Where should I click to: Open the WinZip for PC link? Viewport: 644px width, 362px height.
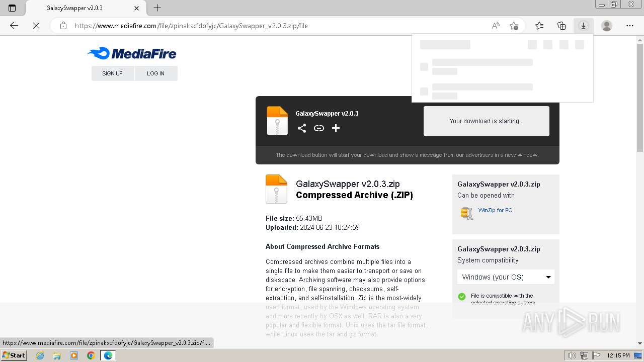(495, 210)
